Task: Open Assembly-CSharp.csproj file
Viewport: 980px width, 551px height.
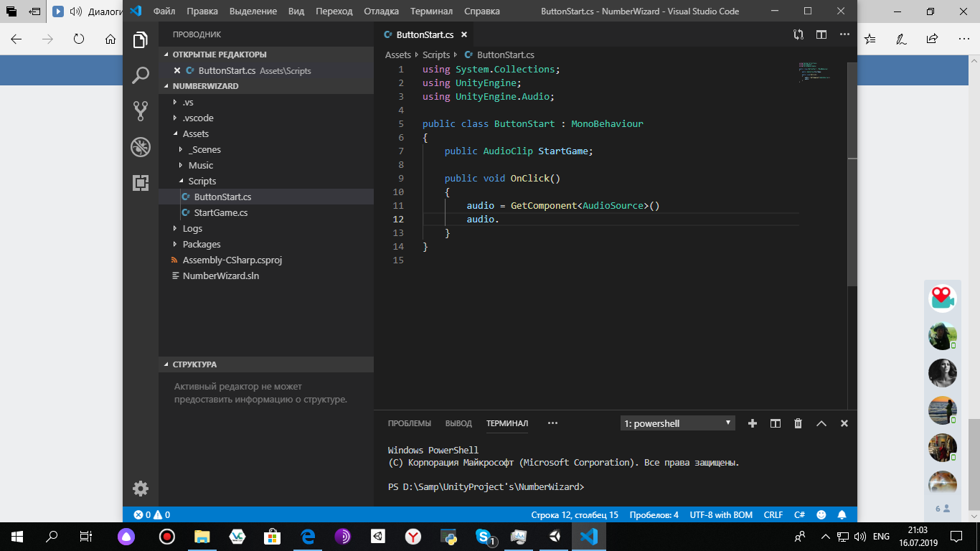Action: [x=266, y=260]
